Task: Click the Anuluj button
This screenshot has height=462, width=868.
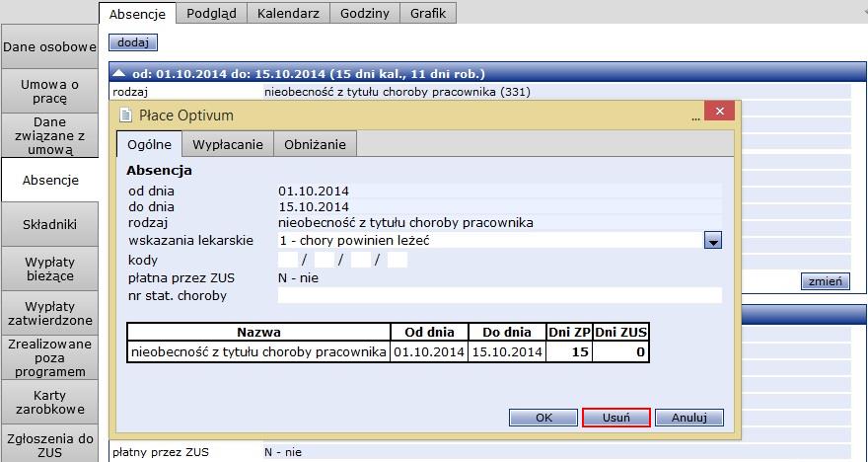Action: click(689, 418)
